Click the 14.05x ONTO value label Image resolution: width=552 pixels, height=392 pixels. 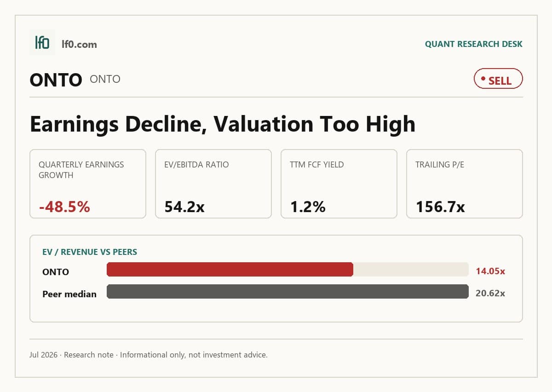tap(490, 271)
